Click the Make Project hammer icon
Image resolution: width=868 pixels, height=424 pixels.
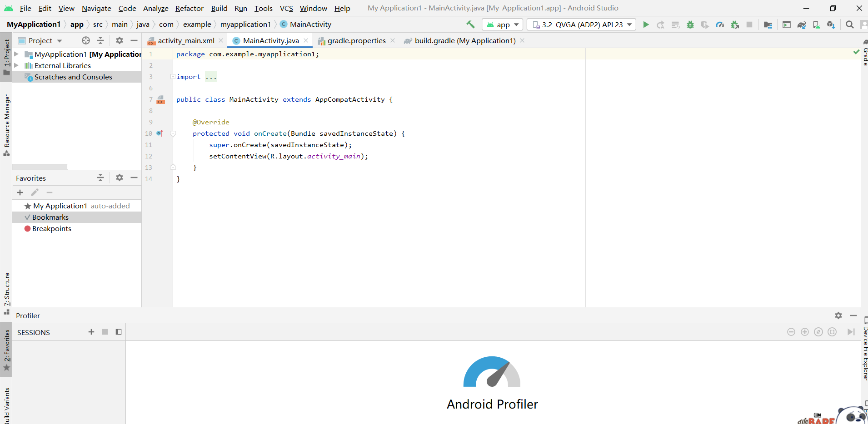[470, 25]
